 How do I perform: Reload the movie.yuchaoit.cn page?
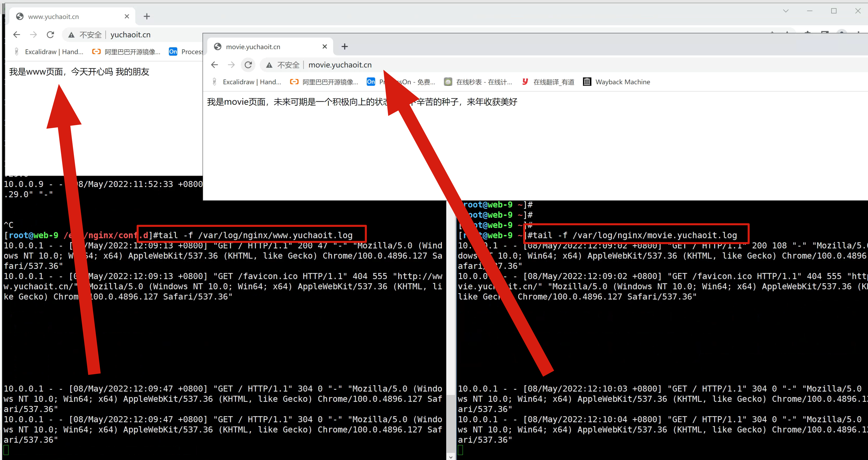coord(248,65)
